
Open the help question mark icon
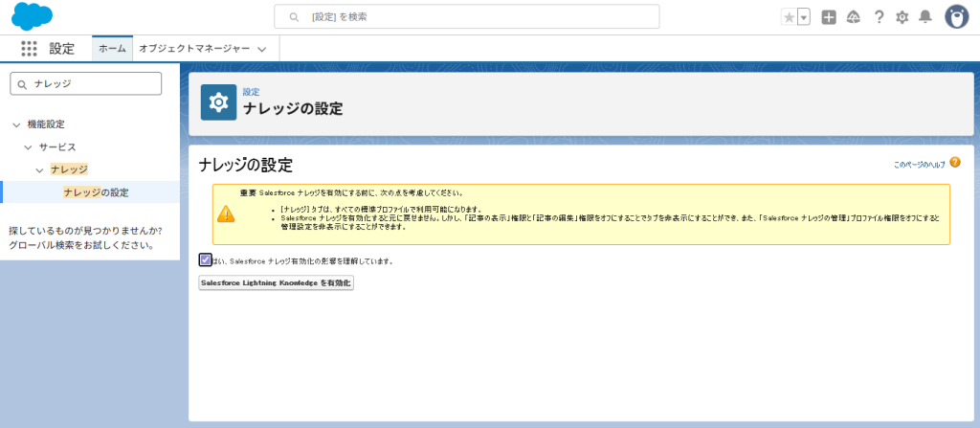[x=878, y=17]
